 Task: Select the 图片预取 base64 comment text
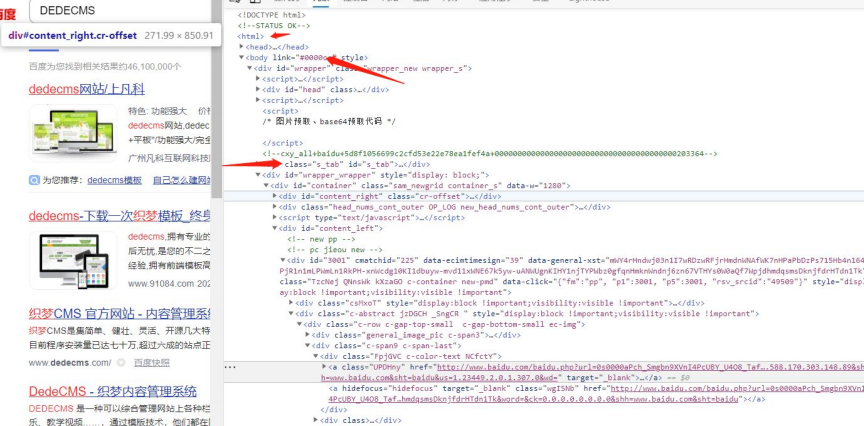tap(329, 121)
